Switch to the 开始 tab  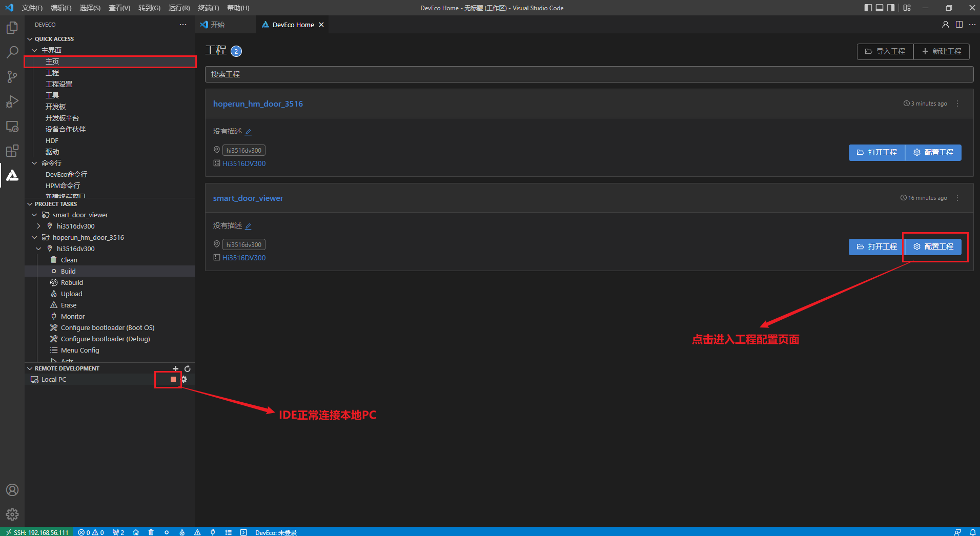217,25
